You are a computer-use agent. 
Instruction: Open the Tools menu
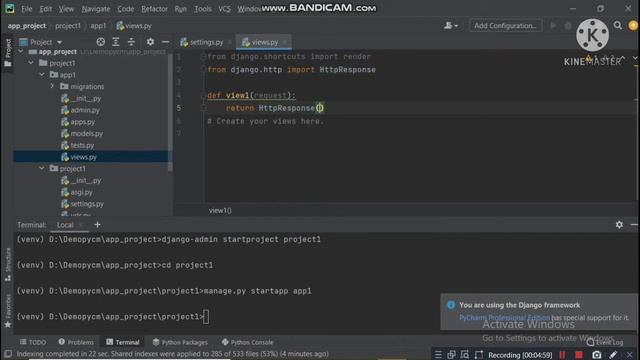(x=203, y=9)
